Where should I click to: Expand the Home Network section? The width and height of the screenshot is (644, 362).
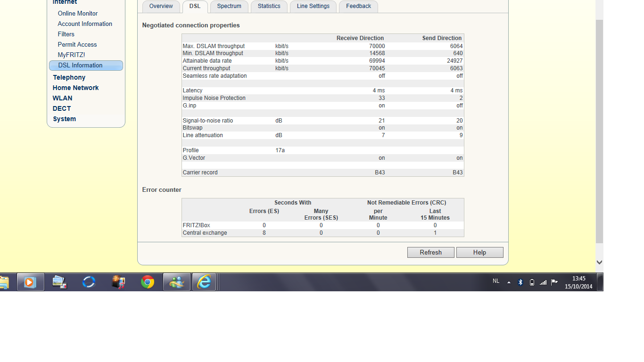75,88
